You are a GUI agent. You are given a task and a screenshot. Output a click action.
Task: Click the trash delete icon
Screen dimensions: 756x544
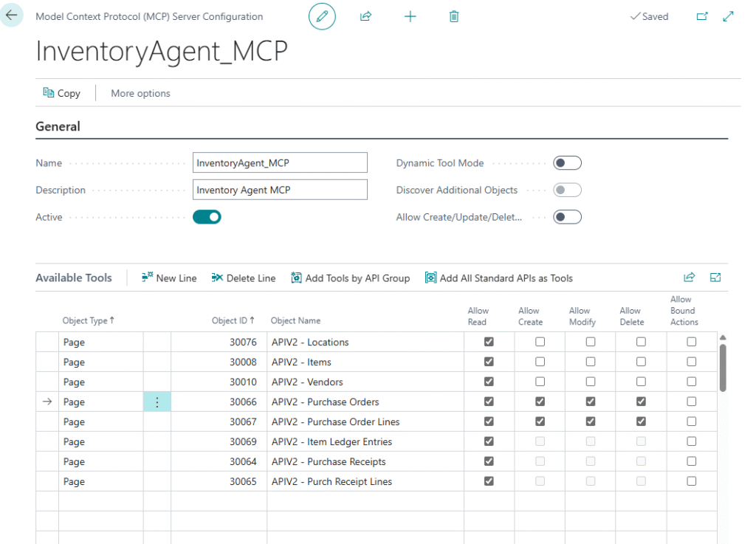(454, 16)
